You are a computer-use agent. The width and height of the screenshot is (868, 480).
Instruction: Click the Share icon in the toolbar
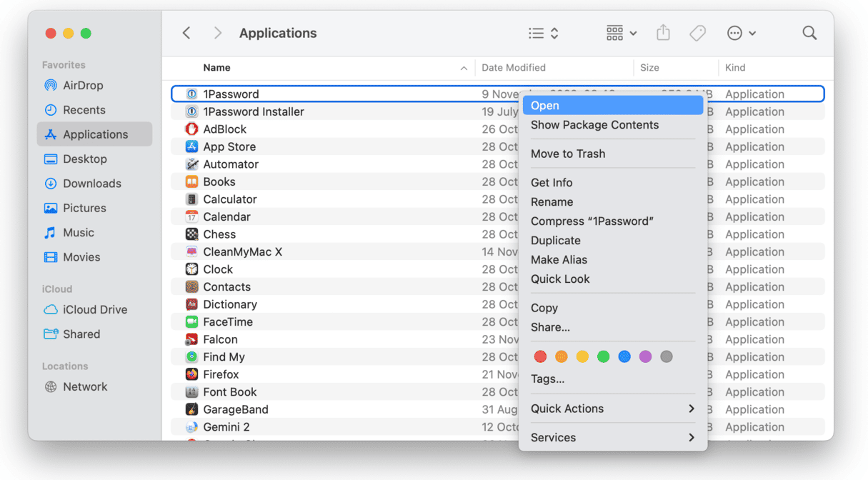point(663,33)
